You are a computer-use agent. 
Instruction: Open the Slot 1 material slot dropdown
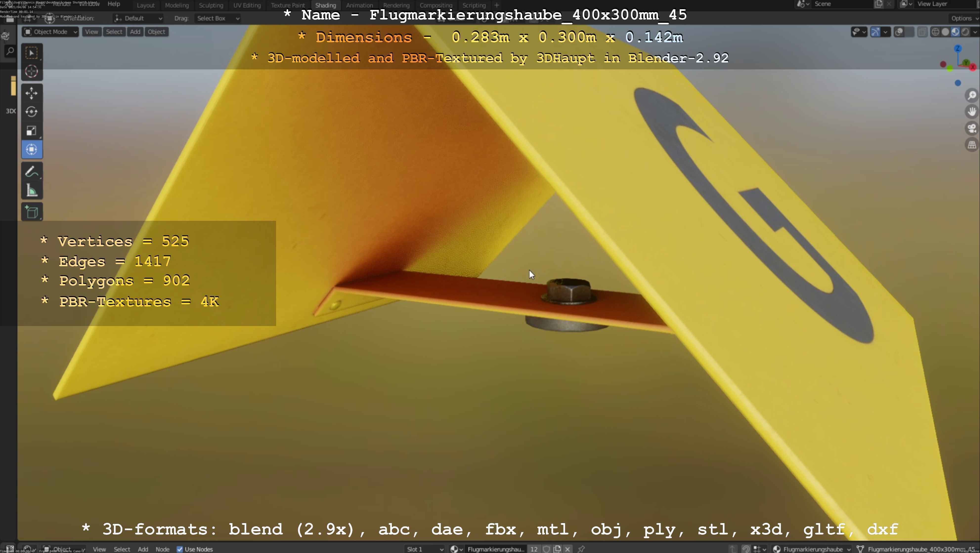coord(425,549)
